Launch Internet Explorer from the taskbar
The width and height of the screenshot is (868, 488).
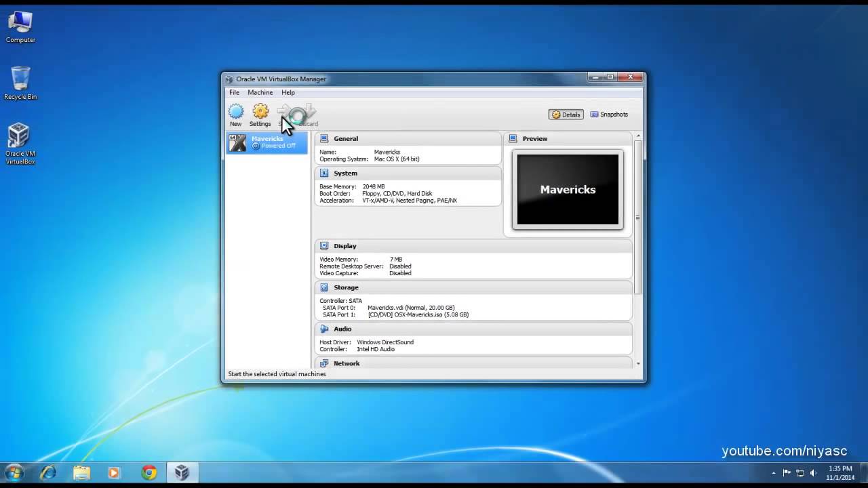[x=49, y=473]
